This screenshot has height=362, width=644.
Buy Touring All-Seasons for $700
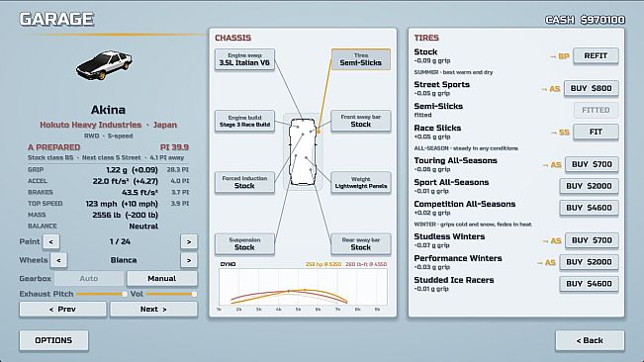coord(592,164)
